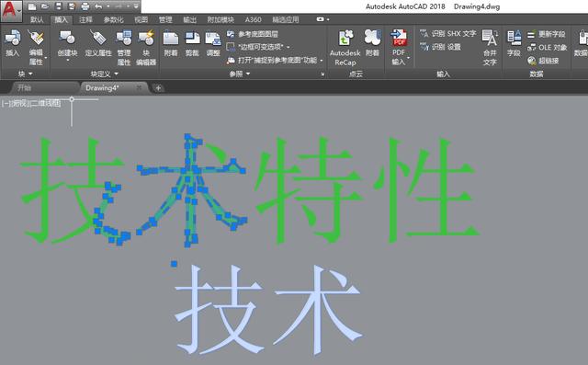
Task: Open the [-] viewport controls menu
Action: [6, 103]
